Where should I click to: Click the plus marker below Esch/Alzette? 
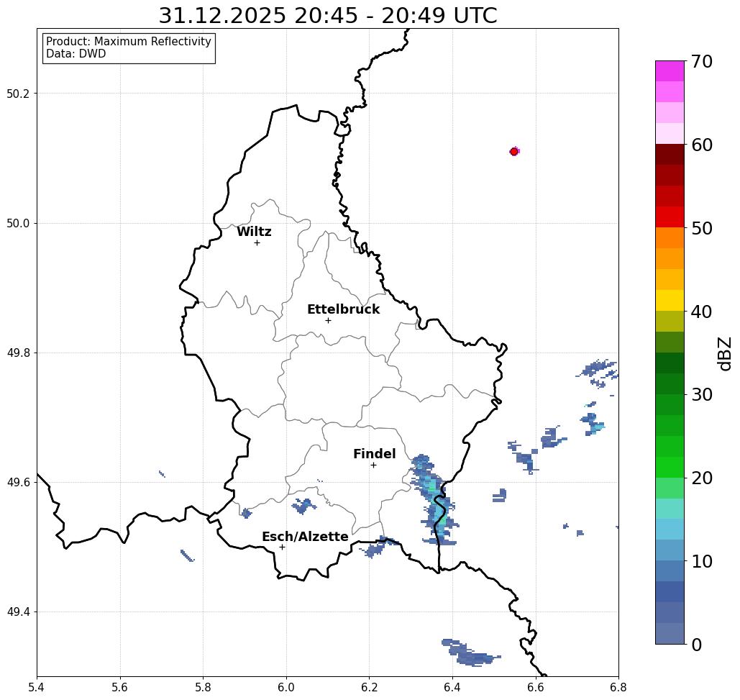coord(282,547)
